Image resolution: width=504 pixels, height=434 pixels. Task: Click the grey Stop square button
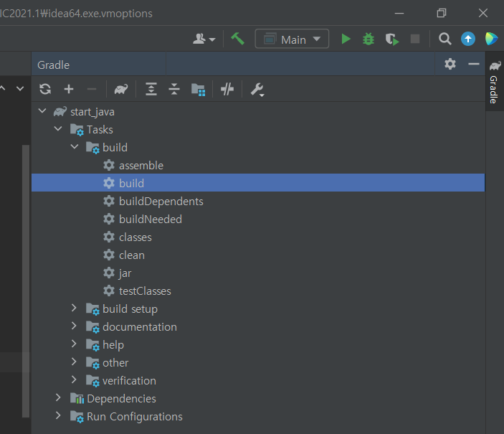(x=415, y=39)
